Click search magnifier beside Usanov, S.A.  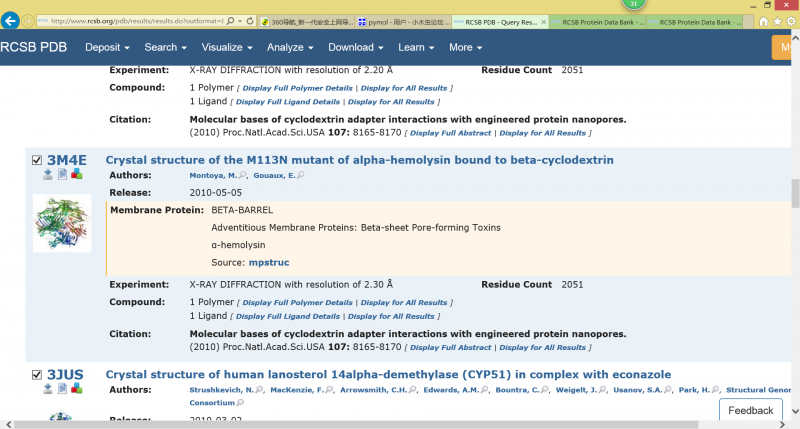click(x=668, y=390)
